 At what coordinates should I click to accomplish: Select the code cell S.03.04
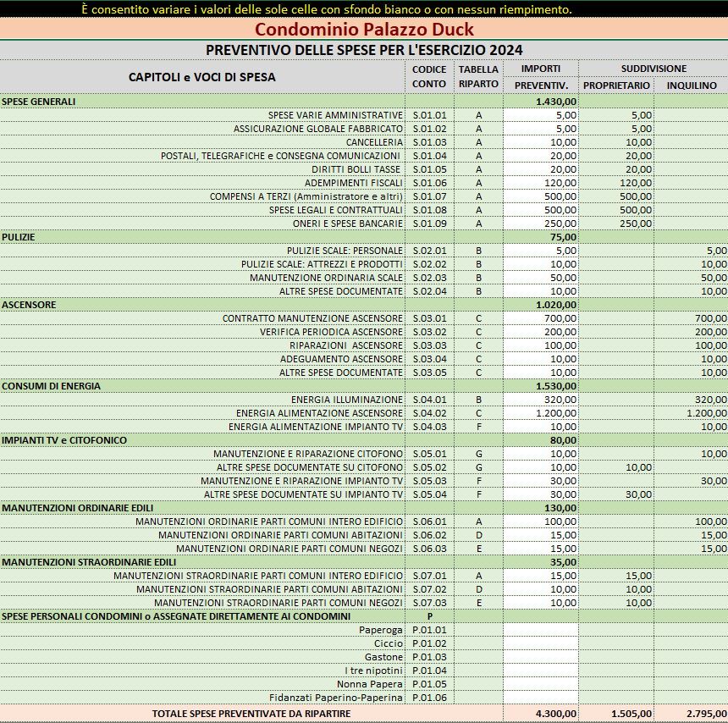[x=429, y=359]
